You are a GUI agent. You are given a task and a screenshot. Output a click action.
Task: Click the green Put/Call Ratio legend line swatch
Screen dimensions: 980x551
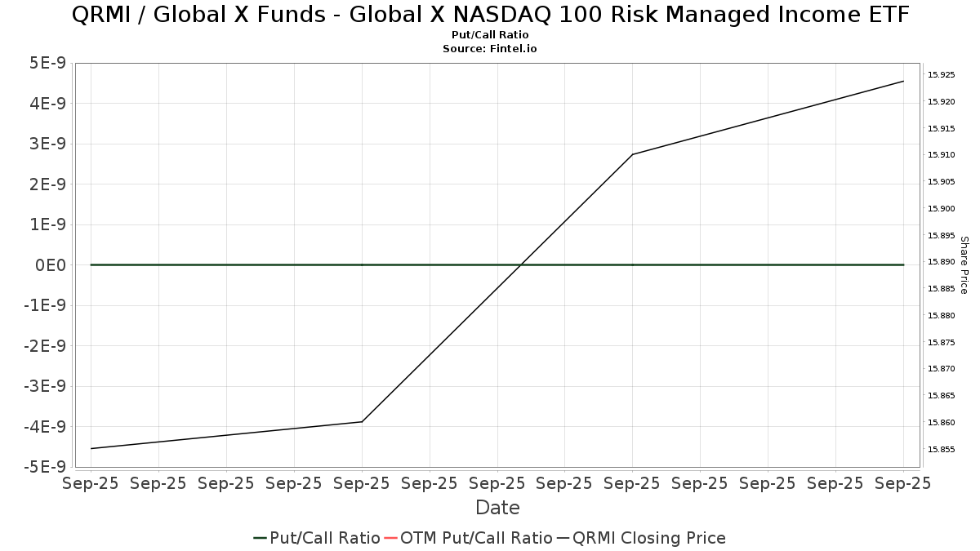coord(261,538)
